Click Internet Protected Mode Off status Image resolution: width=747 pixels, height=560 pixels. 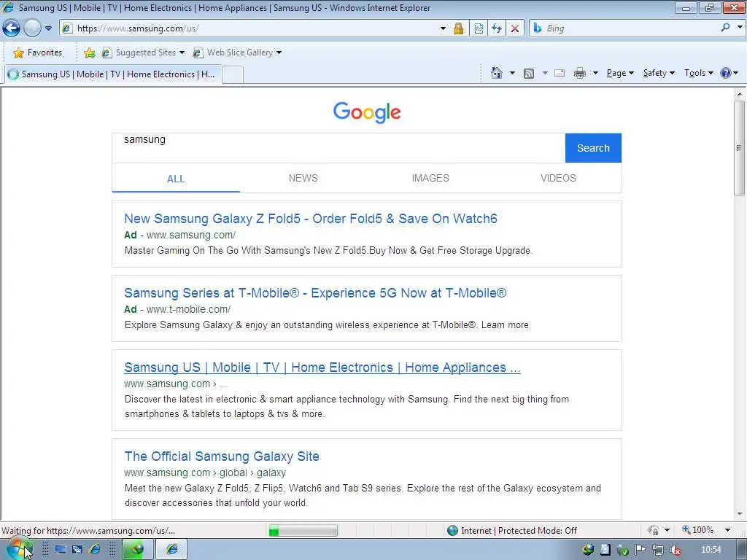[x=512, y=531]
